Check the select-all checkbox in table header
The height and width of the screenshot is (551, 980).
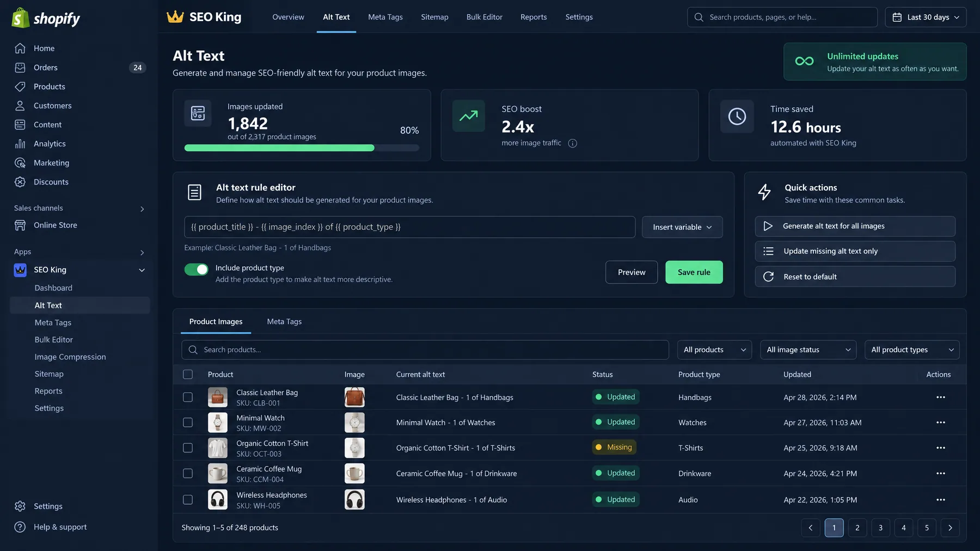(188, 375)
